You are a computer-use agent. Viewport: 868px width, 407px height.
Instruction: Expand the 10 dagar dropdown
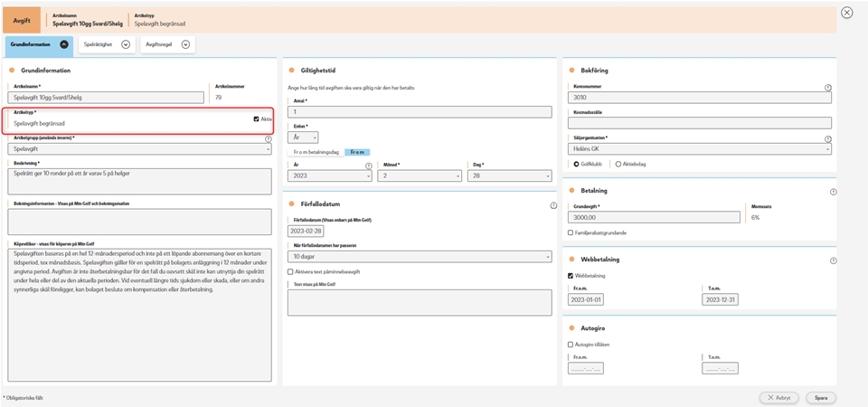coord(419,257)
